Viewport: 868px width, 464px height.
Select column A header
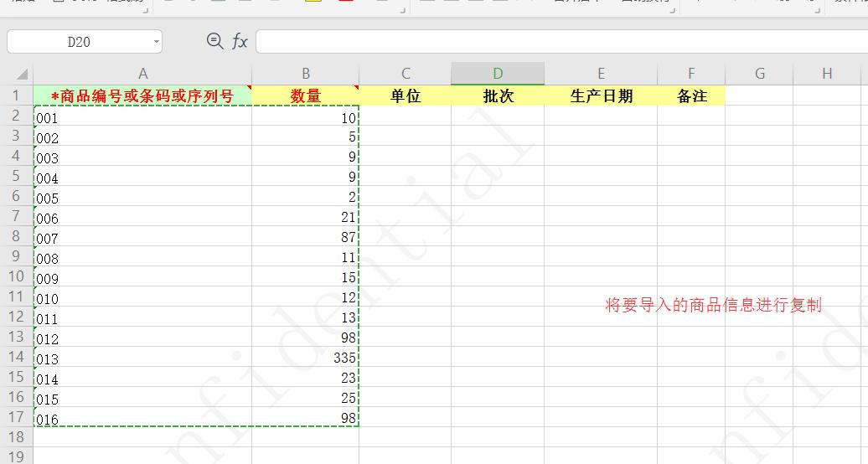pos(142,74)
